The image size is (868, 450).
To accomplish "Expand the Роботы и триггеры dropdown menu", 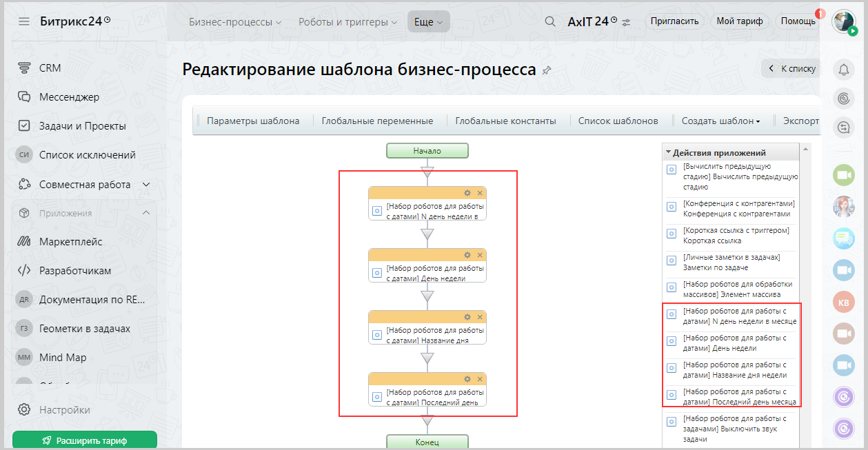I will (x=347, y=21).
